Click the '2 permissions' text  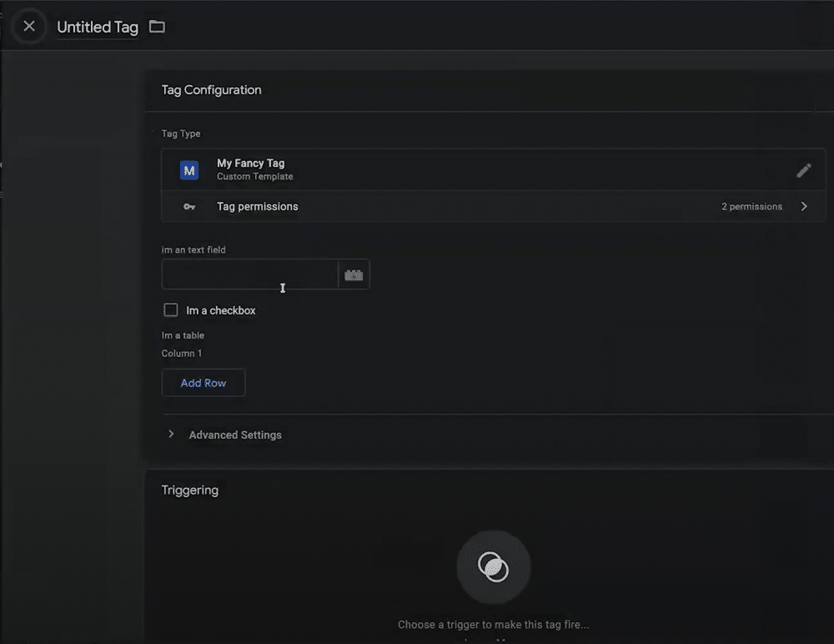[x=751, y=207]
